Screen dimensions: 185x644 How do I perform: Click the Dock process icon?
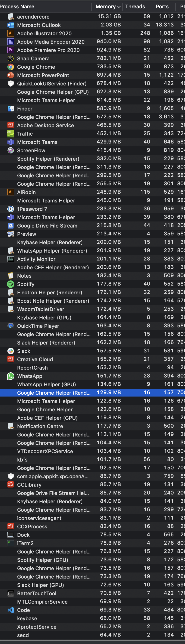(x=10, y=535)
